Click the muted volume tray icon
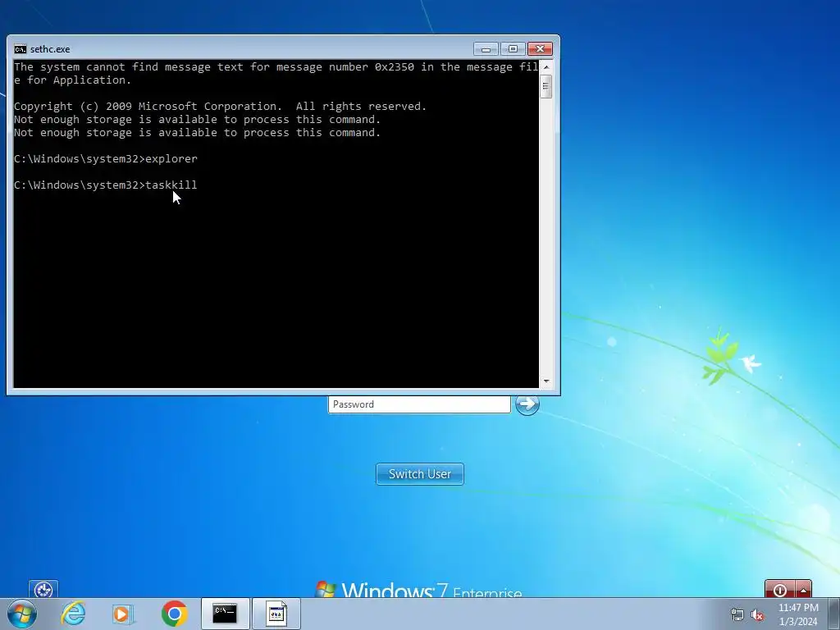The width and height of the screenshot is (840, 630). [x=757, y=615]
